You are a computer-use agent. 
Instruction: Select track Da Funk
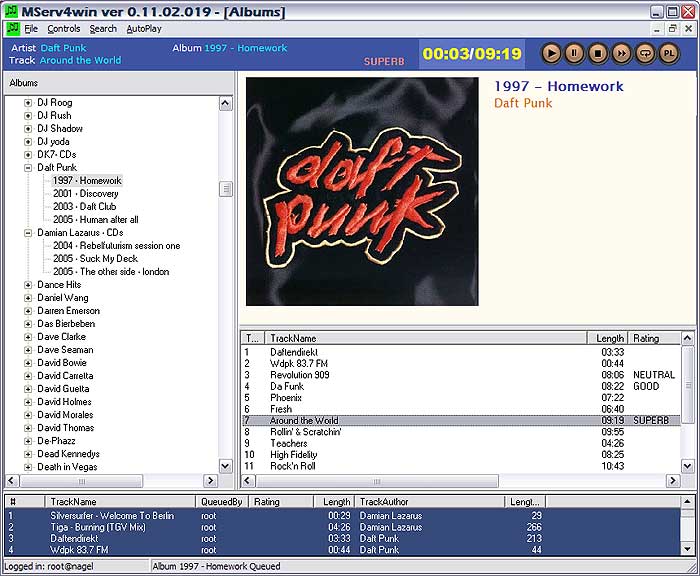tap(461, 386)
